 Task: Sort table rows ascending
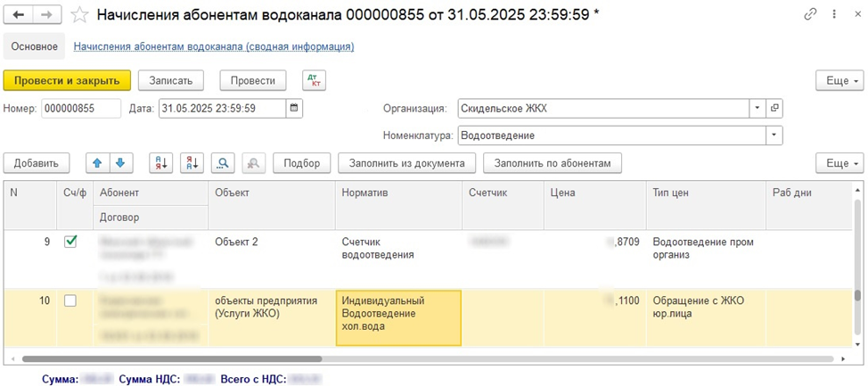coord(162,163)
